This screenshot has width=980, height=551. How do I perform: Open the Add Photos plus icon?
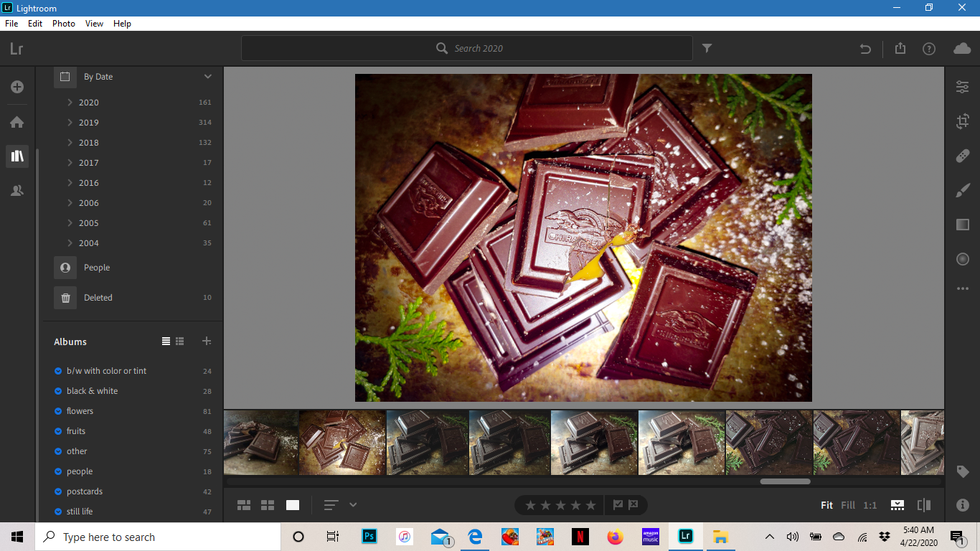click(17, 87)
